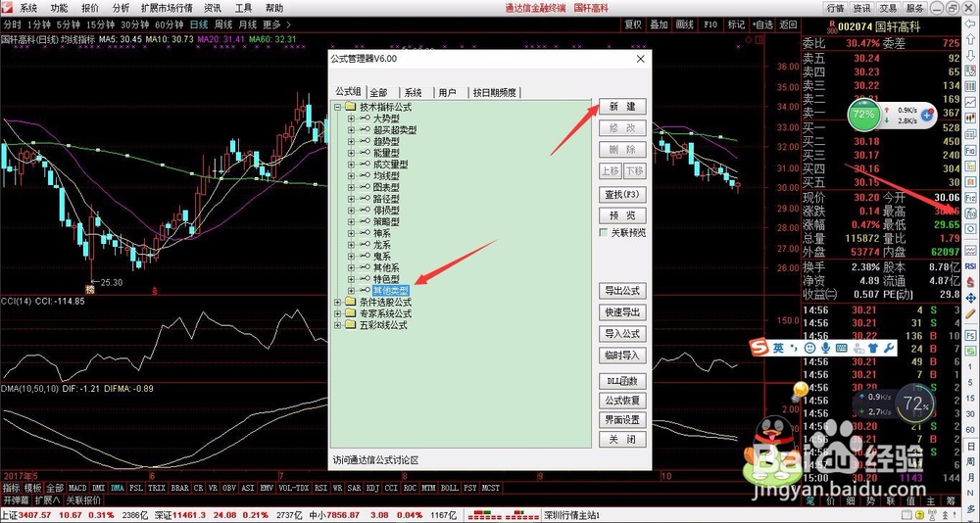Click the red S dollar sidebar icon
Viewport: 980px width, 523px height.
[x=970, y=282]
